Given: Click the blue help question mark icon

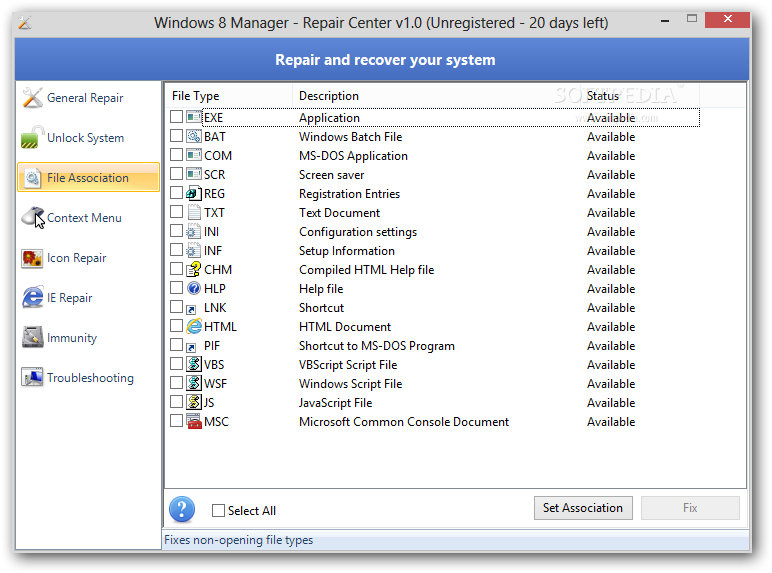Looking at the screenshot, I should (182, 509).
